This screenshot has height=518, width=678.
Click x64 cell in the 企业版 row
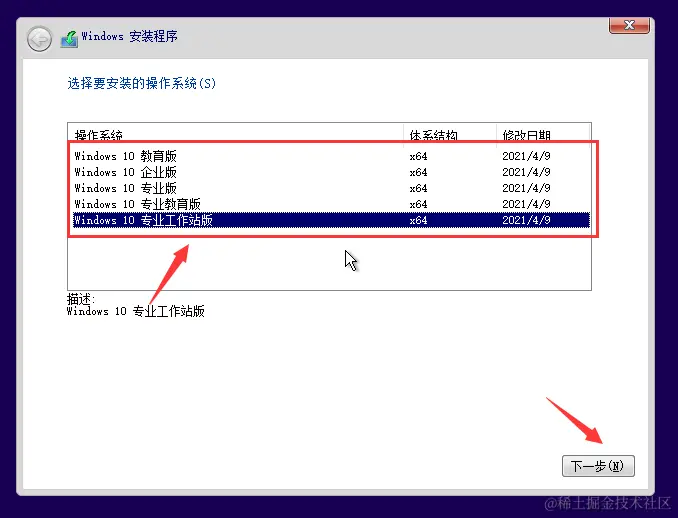pos(418,172)
